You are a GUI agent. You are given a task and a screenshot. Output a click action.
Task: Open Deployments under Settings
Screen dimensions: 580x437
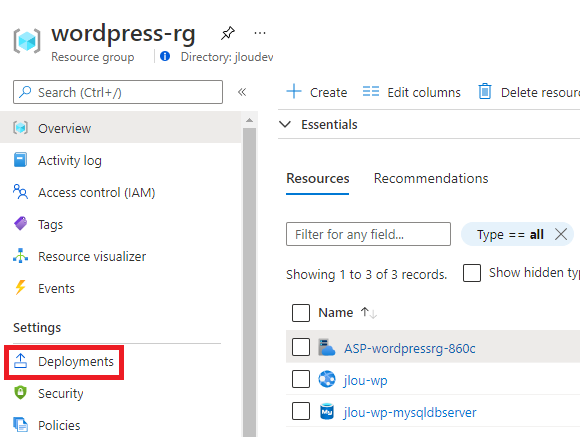pyautogui.click(x=64, y=362)
